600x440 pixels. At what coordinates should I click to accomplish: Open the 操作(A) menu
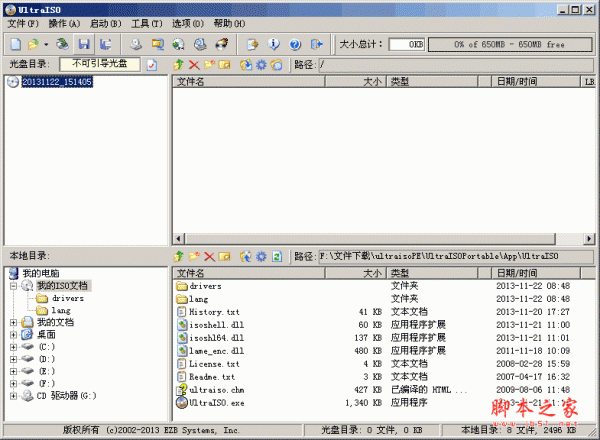click(64, 24)
